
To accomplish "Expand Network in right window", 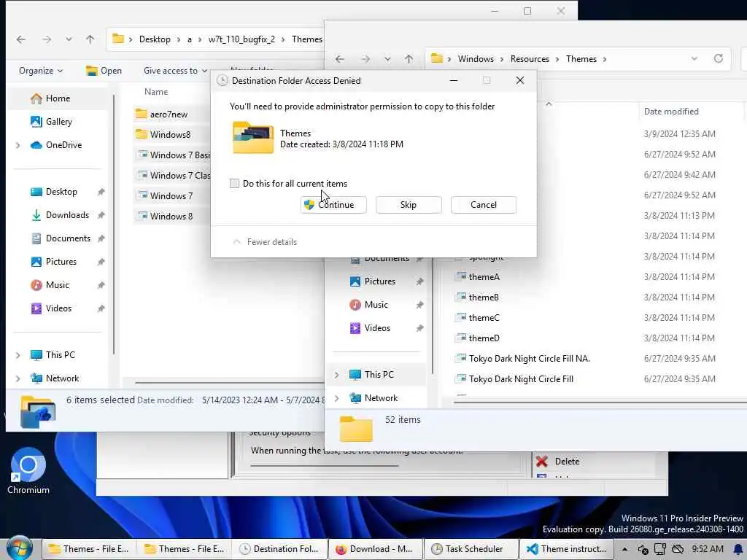I will coord(337,398).
